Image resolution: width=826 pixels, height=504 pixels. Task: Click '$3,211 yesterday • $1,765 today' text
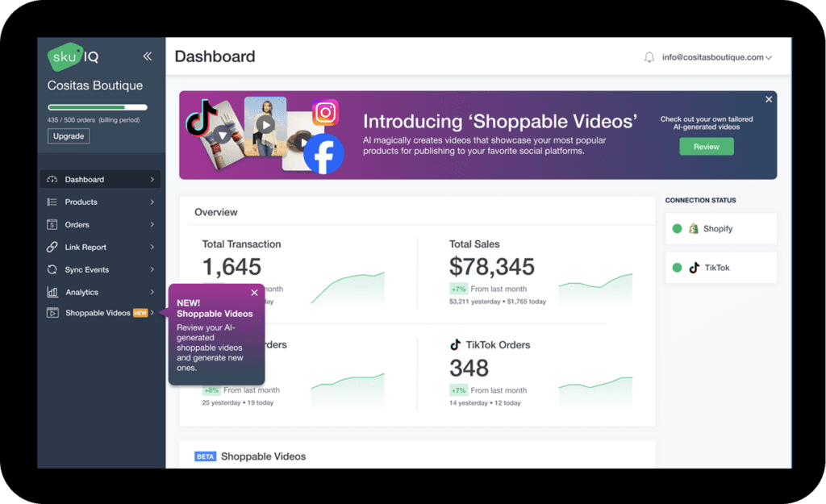pos(497,302)
